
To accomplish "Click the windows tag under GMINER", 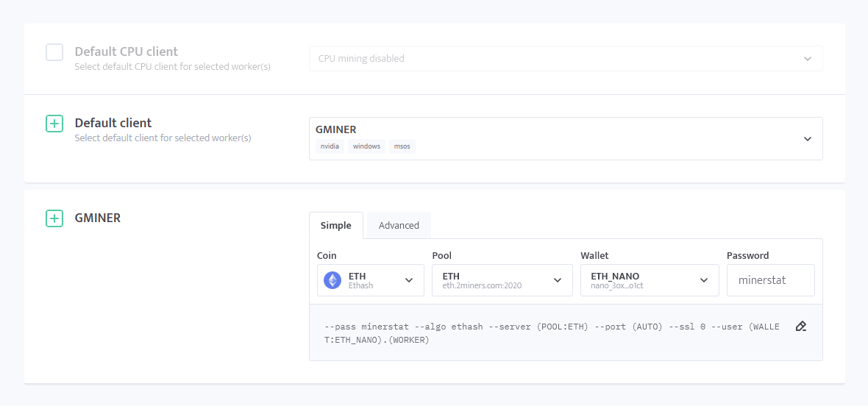I will 366,146.
